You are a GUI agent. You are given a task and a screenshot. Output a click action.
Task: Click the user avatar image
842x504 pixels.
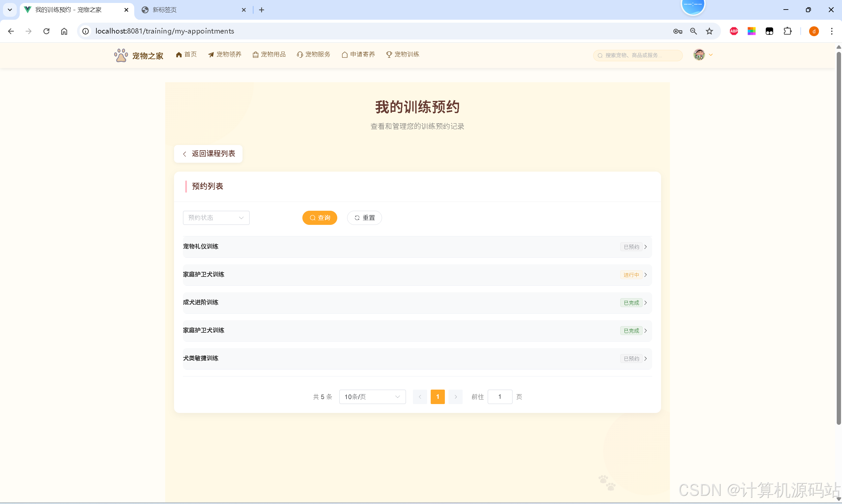(699, 55)
